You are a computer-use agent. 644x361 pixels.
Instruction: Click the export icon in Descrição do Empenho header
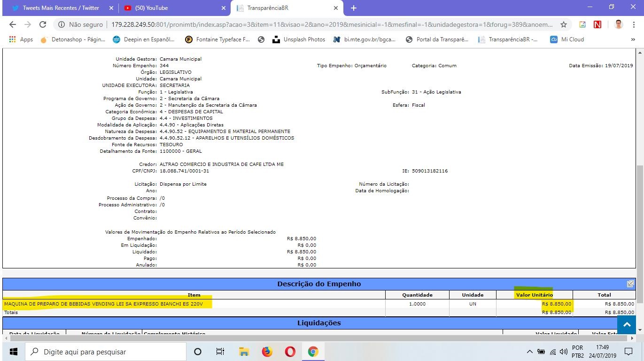pyautogui.click(x=630, y=284)
